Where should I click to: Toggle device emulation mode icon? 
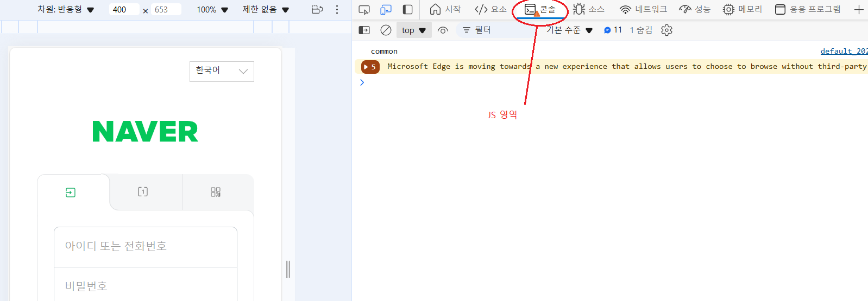point(386,10)
